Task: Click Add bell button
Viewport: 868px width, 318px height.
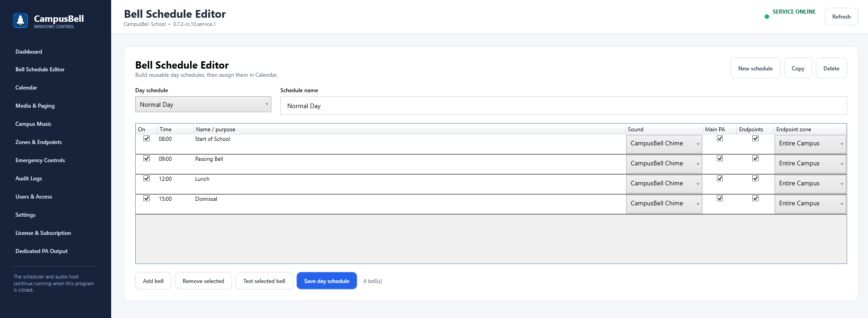Action: point(153,281)
